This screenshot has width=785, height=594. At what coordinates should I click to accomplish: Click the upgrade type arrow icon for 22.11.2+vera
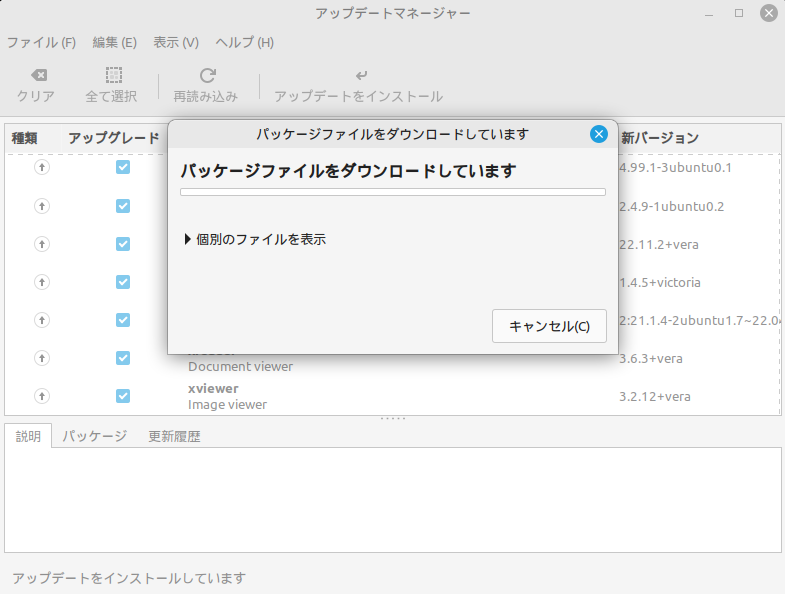coord(42,244)
